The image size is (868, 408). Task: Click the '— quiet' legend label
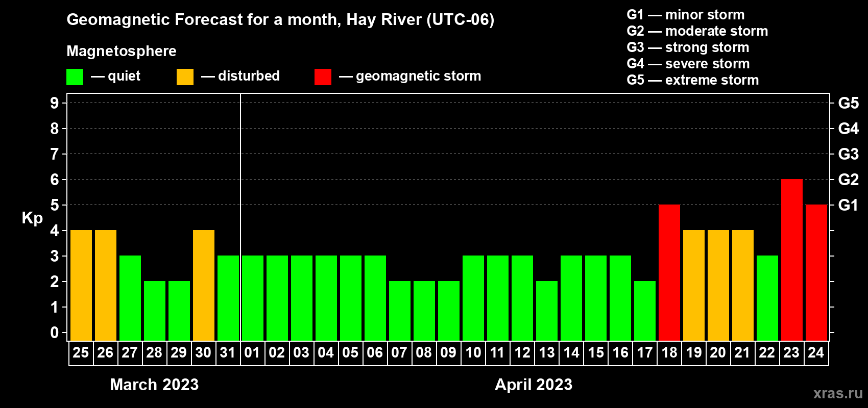116,76
